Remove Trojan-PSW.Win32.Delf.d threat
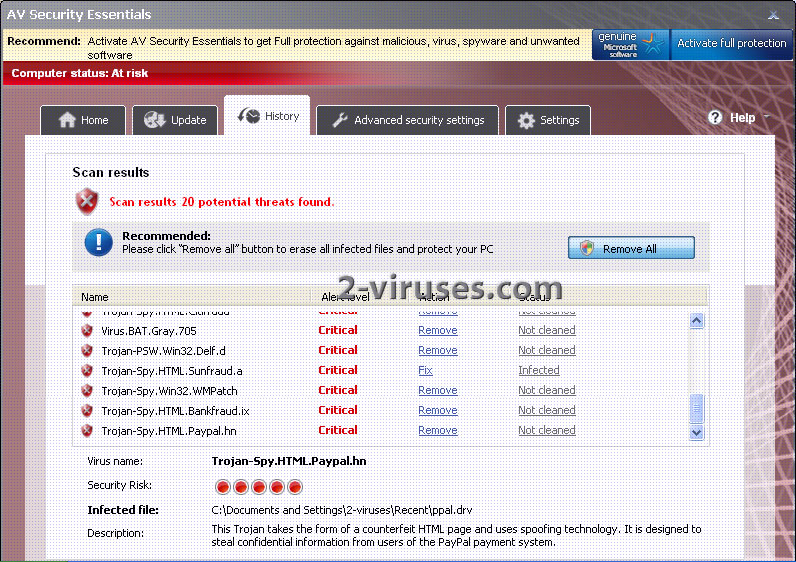The image size is (796, 562). 438,350
